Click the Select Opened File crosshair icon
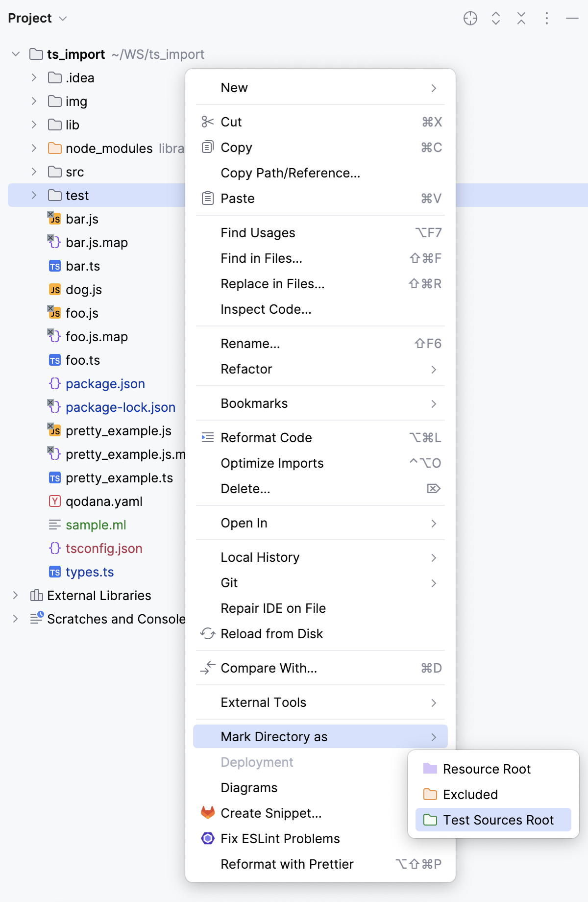Screen dimensions: 588x902 [x=470, y=19]
